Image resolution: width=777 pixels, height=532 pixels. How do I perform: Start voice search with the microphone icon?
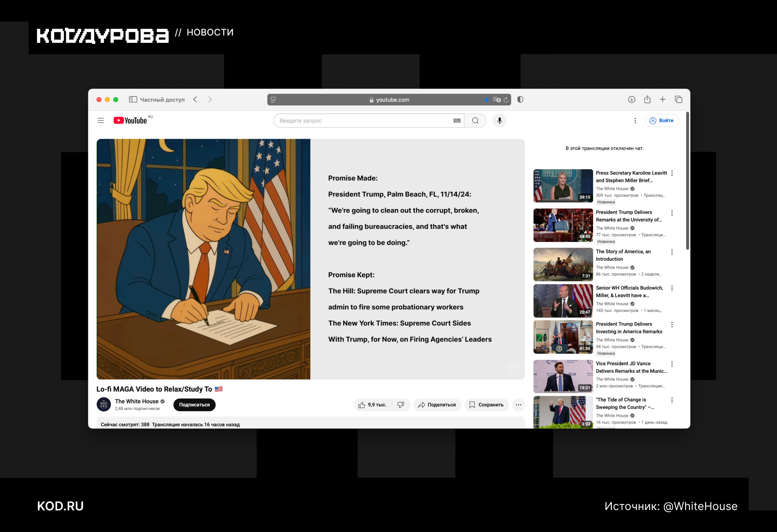pyautogui.click(x=500, y=120)
